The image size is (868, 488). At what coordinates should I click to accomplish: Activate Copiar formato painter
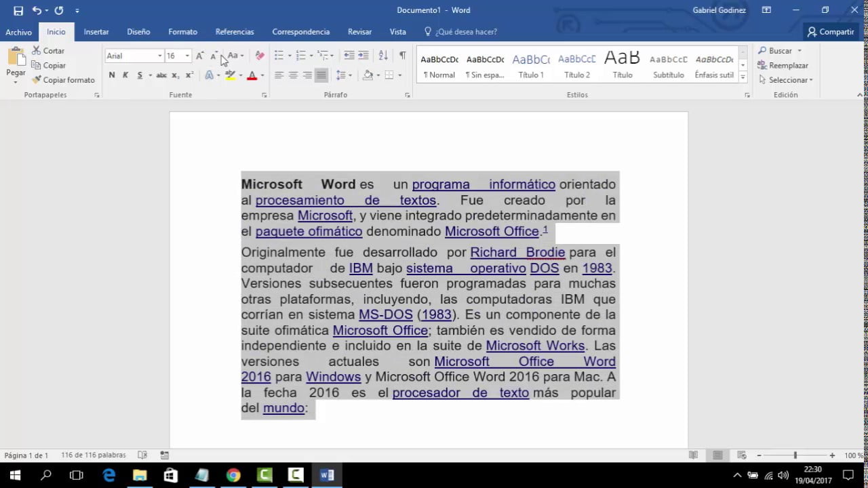63,80
